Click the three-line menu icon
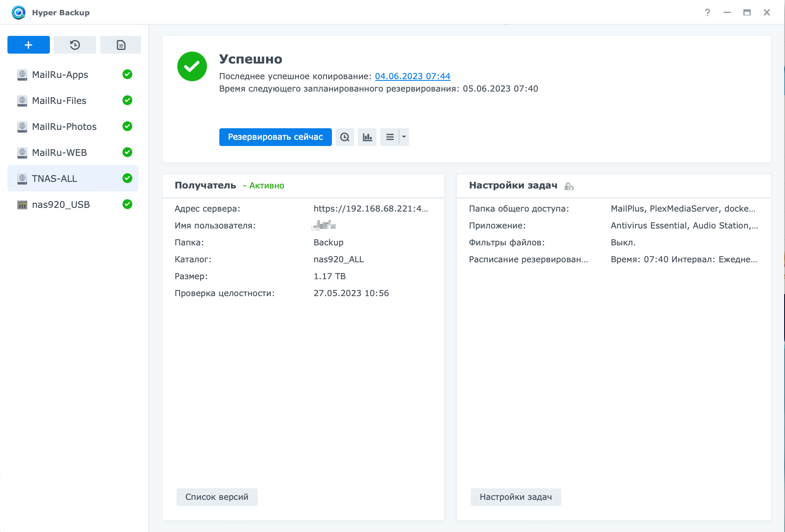The width and height of the screenshot is (785, 532). point(390,137)
